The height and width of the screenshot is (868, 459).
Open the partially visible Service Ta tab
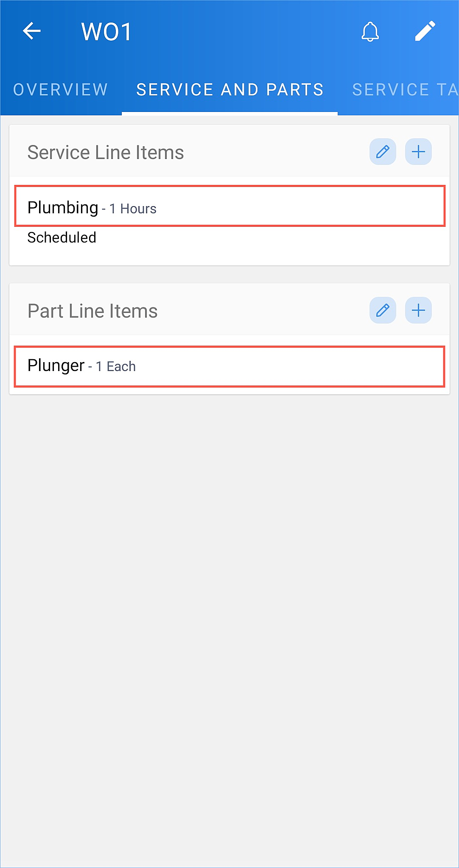(x=405, y=90)
